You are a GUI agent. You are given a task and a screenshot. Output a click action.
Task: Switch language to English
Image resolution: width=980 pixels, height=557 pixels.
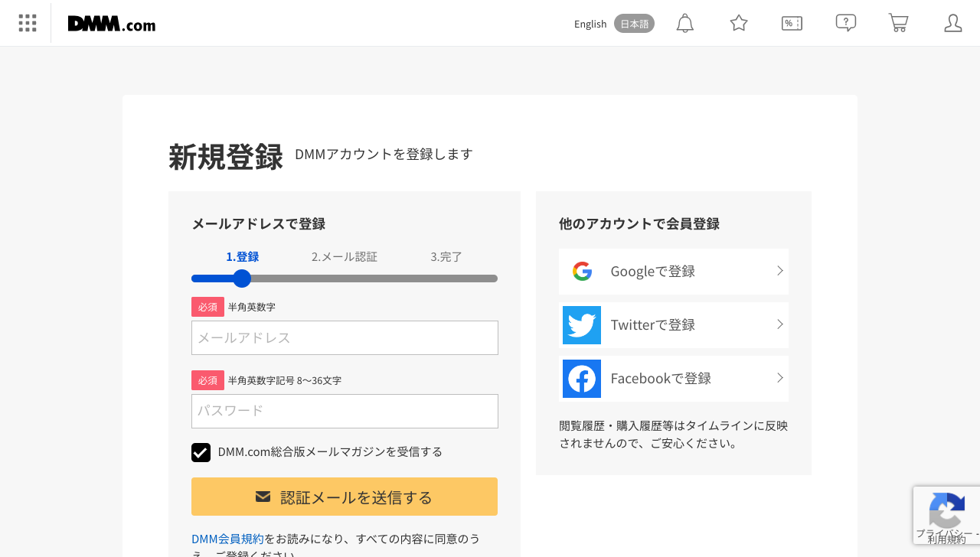pyautogui.click(x=590, y=24)
